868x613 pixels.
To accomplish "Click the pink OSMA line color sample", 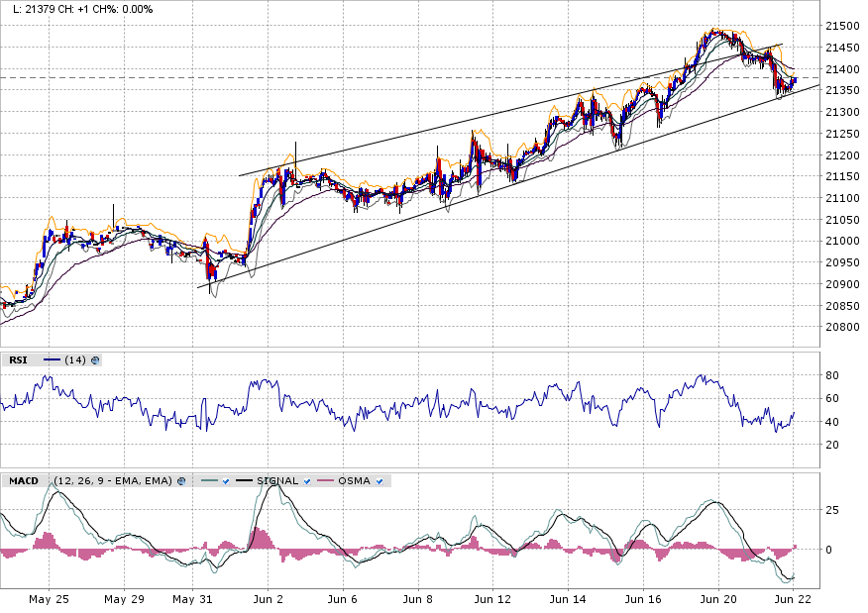I will tap(325, 481).
